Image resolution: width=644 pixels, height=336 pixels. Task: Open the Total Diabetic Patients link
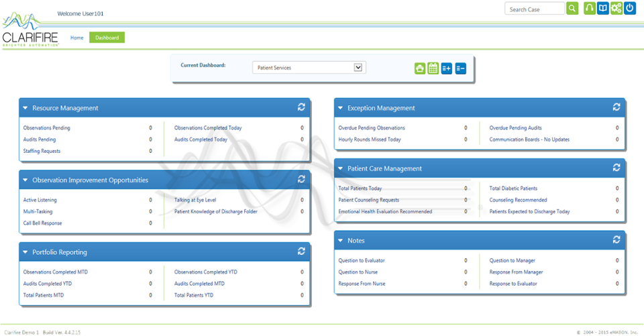click(513, 188)
